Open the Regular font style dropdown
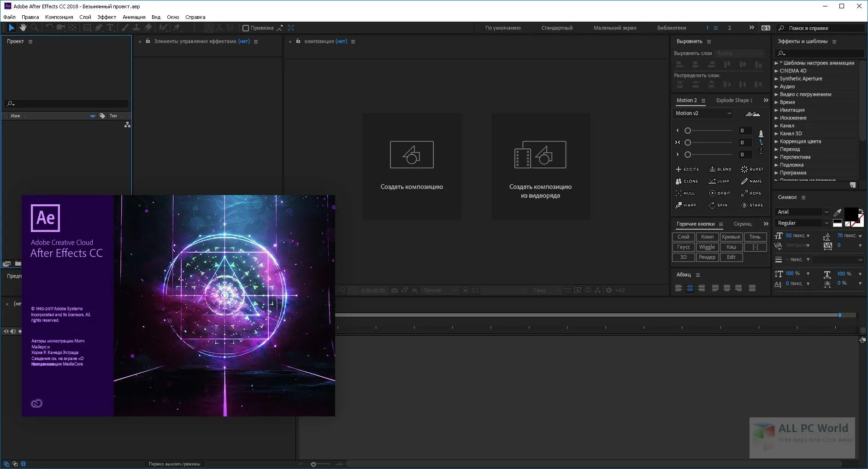The height and width of the screenshot is (469, 868). (x=802, y=223)
